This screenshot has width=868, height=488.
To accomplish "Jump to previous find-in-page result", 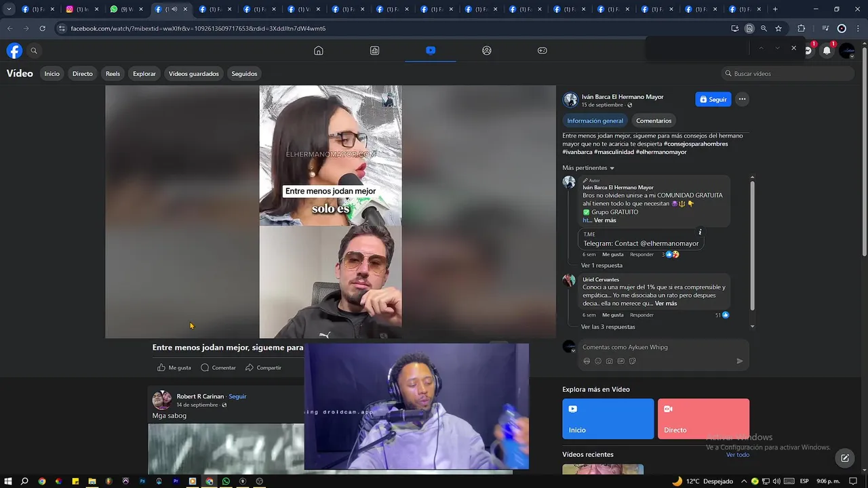I will (761, 48).
